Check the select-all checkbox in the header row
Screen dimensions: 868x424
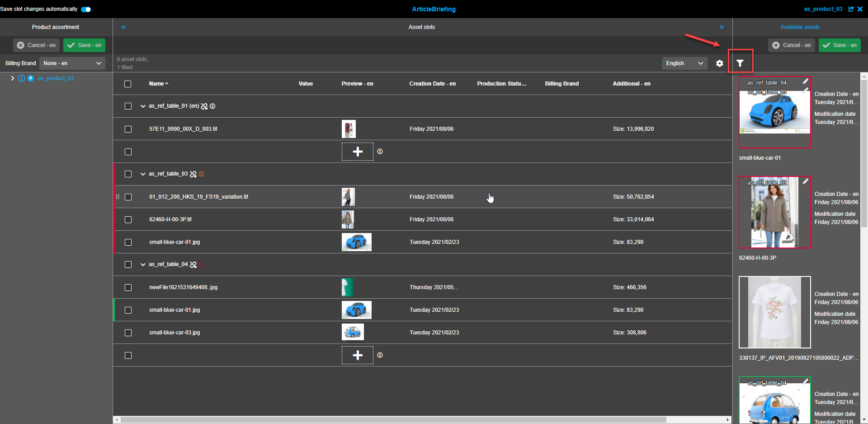(128, 84)
